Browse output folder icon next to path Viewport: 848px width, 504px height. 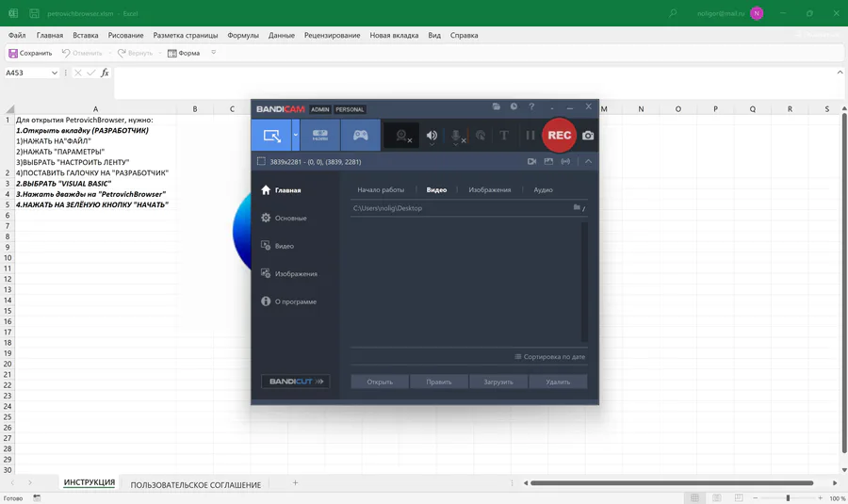pyautogui.click(x=579, y=207)
